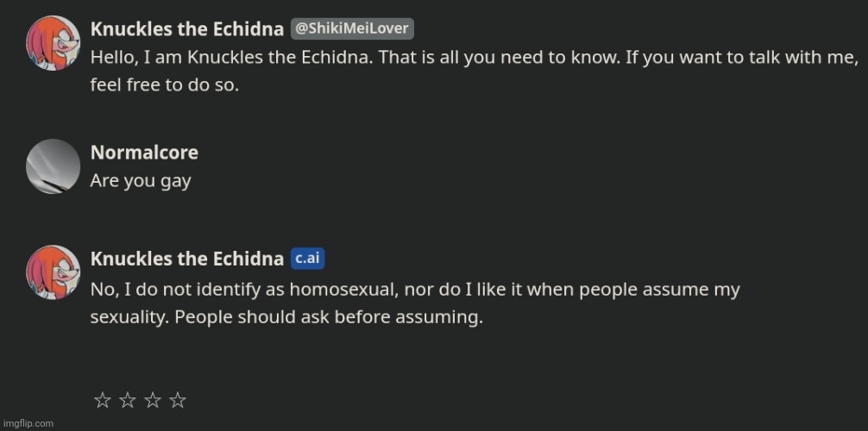Viewport: 868px width, 431px height.
Task: Click the "No, I do not identify" reply line
Action: click(x=415, y=290)
